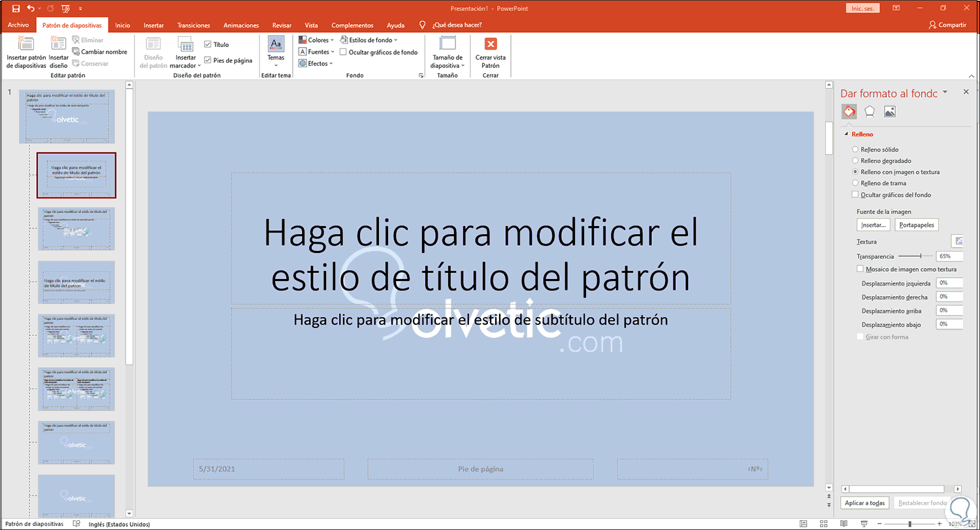Viewport: 980px width, 530px height.
Task: Open Estilos de fondo dropdown
Action: pos(368,41)
